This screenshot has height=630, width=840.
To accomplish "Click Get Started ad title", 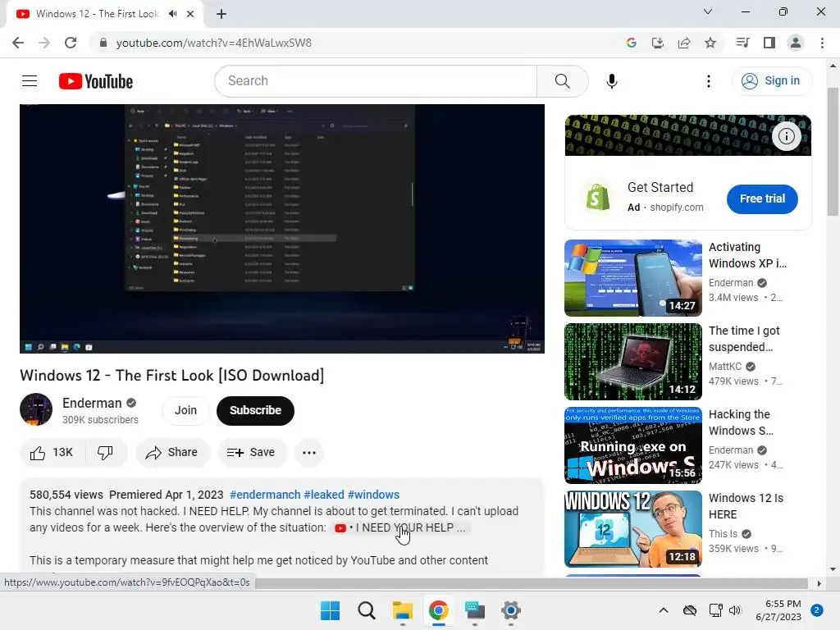I will [660, 187].
